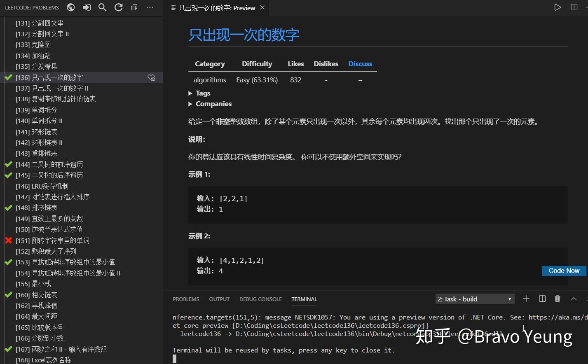The width and height of the screenshot is (588, 364).
Task: Kill terminal with trash icon
Action: point(558,299)
